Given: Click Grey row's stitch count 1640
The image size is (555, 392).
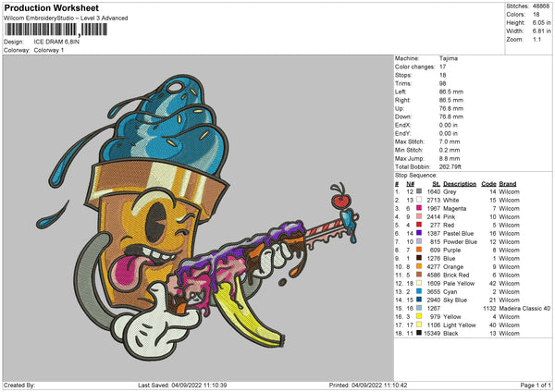Looking at the screenshot, I should click(x=434, y=191).
